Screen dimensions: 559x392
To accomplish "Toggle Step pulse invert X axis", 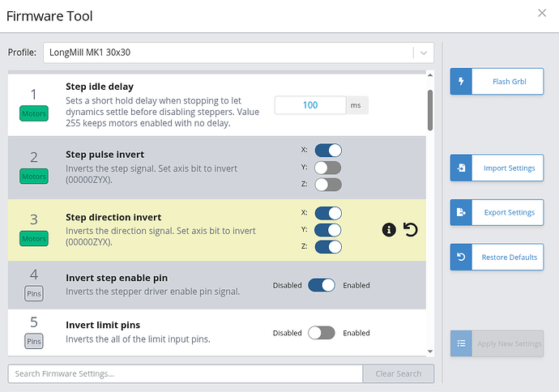I will (x=328, y=151).
